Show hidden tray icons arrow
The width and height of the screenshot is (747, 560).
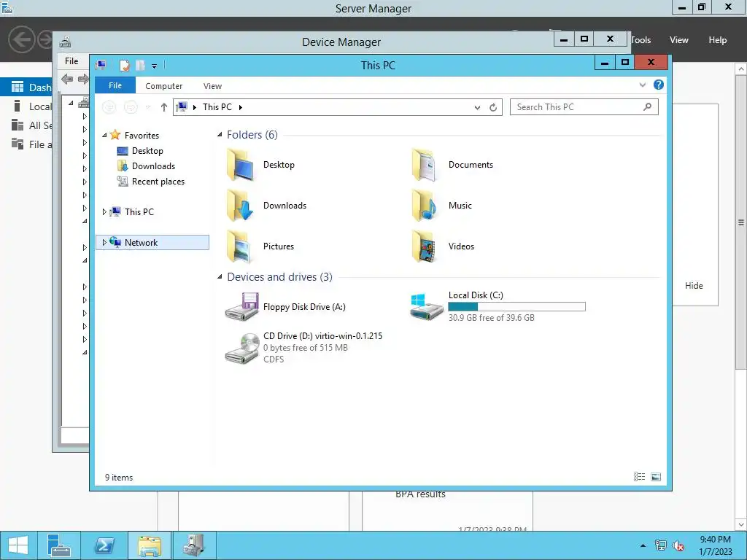tap(643, 545)
